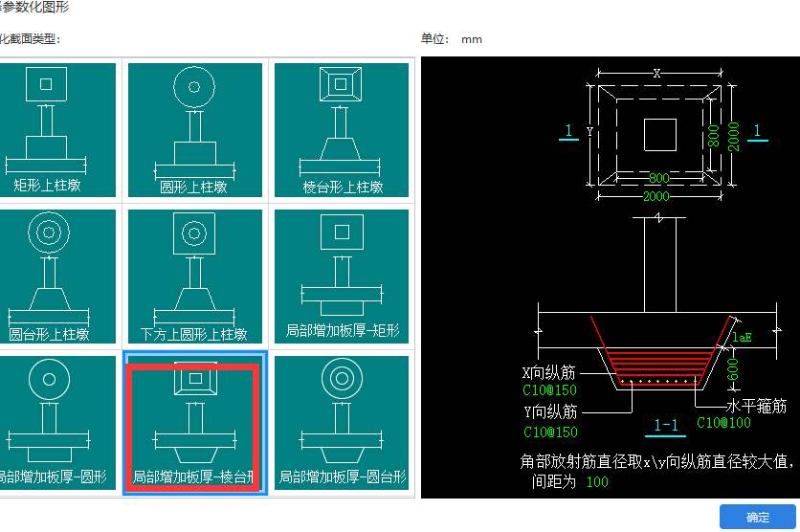800x532 pixels.
Task: Click the Y向纵筋 label
Action: [550, 411]
